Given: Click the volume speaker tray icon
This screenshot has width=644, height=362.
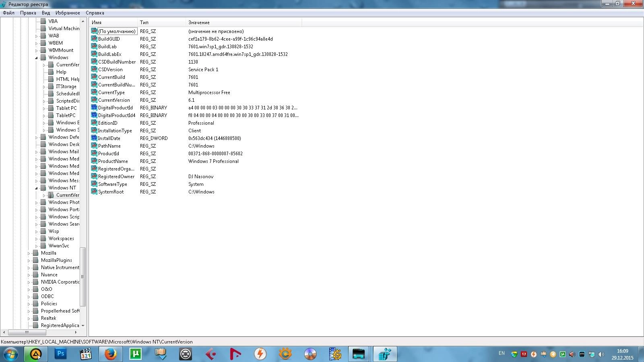Looking at the screenshot, I should [x=601, y=354].
